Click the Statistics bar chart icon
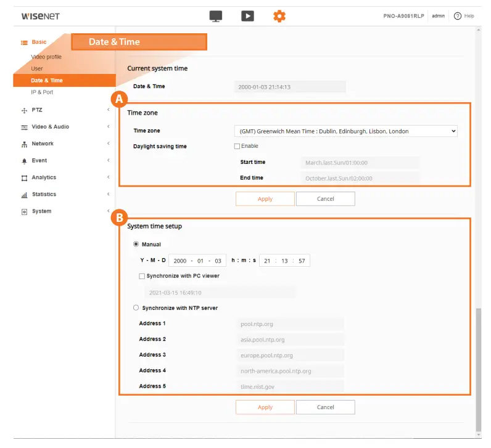Screen dimensions: 491x448 [24, 195]
